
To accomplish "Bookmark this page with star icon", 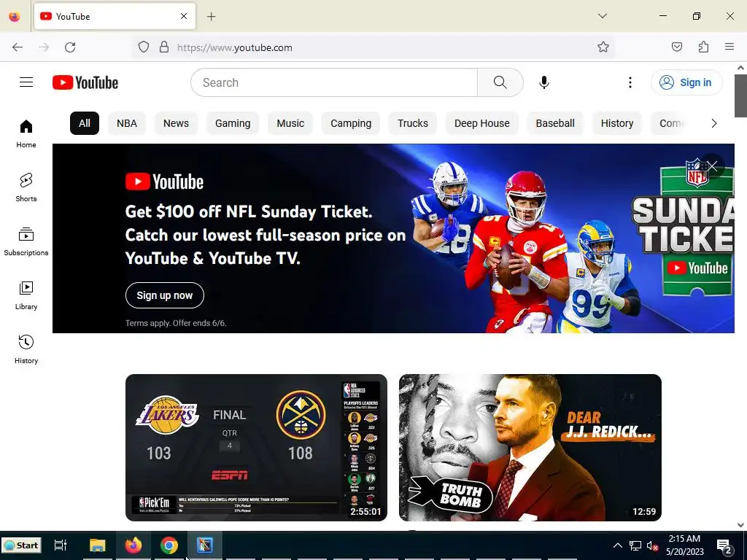I will (x=603, y=47).
